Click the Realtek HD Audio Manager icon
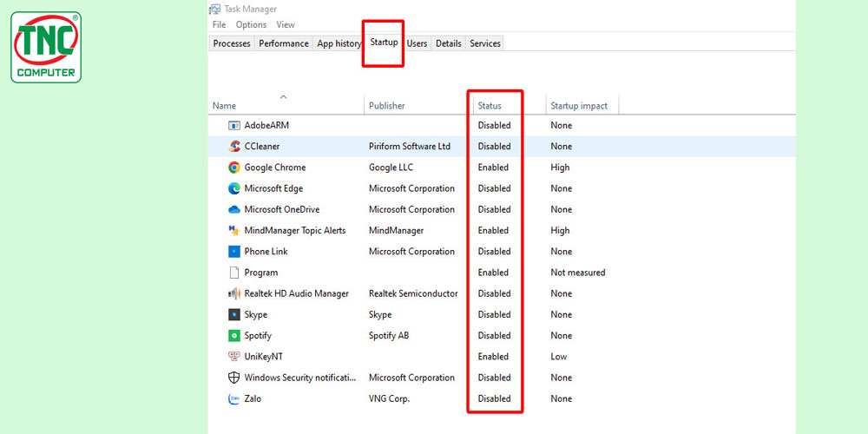The image size is (868, 434). tap(234, 294)
